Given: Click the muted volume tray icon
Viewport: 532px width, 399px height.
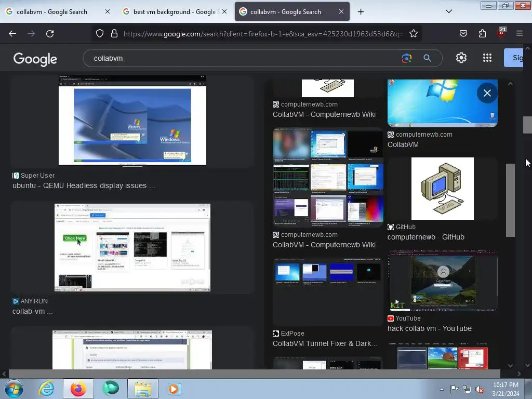Looking at the screenshot, I should tap(480, 390).
